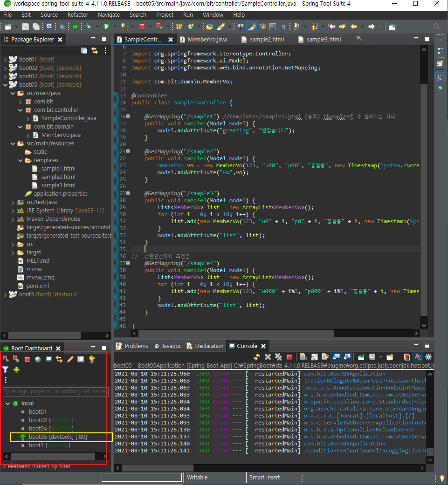Viewport: 448px width, 485px height.
Task: Switch to Problems tab
Action: coord(132,346)
